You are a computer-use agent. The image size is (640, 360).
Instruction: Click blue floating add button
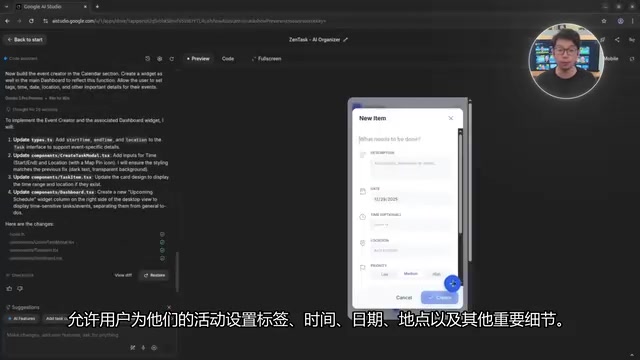(452, 283)
